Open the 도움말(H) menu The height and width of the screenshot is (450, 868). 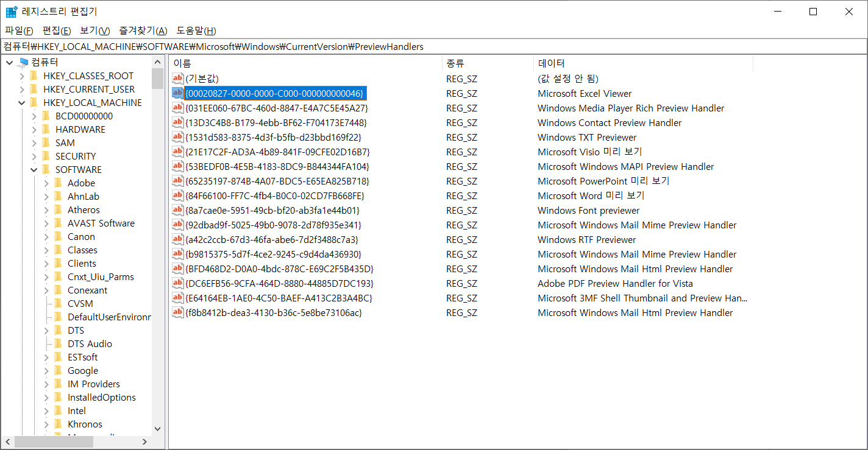click(196, 30)
